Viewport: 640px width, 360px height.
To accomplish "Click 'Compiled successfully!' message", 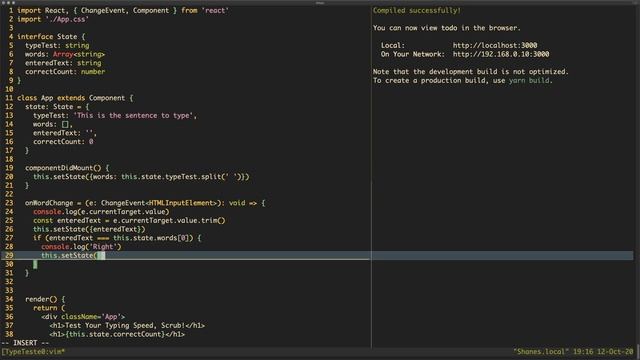I will pos(416,11).
